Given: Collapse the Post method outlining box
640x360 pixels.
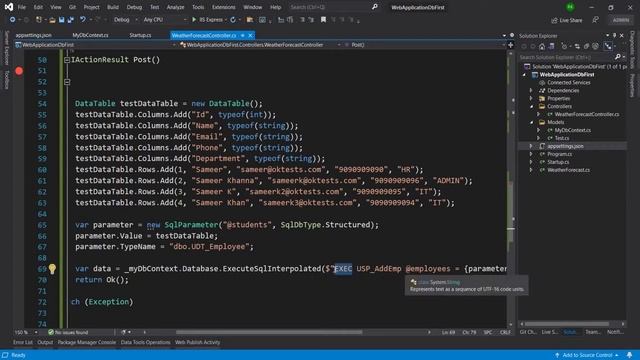Looking at the screenshot, I should (x=67, y=60).
